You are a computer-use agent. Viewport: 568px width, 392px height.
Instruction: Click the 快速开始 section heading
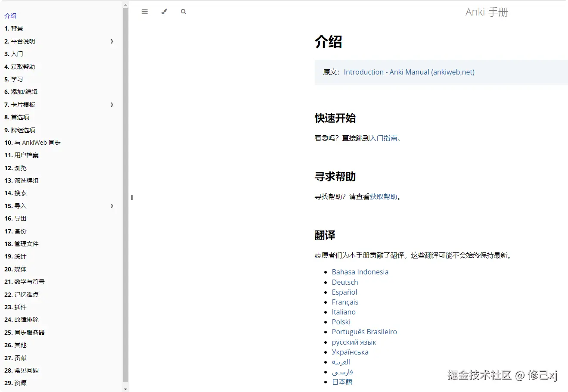[335, 118]
